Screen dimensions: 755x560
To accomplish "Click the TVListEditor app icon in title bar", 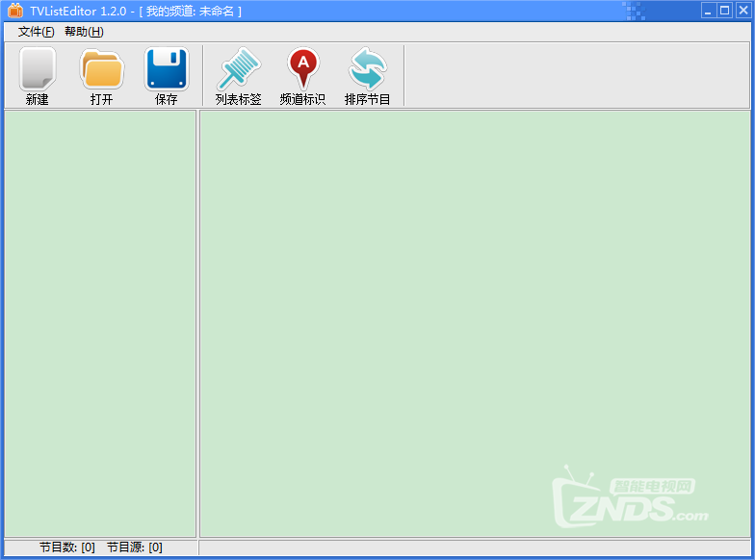I will click(15, 10).
